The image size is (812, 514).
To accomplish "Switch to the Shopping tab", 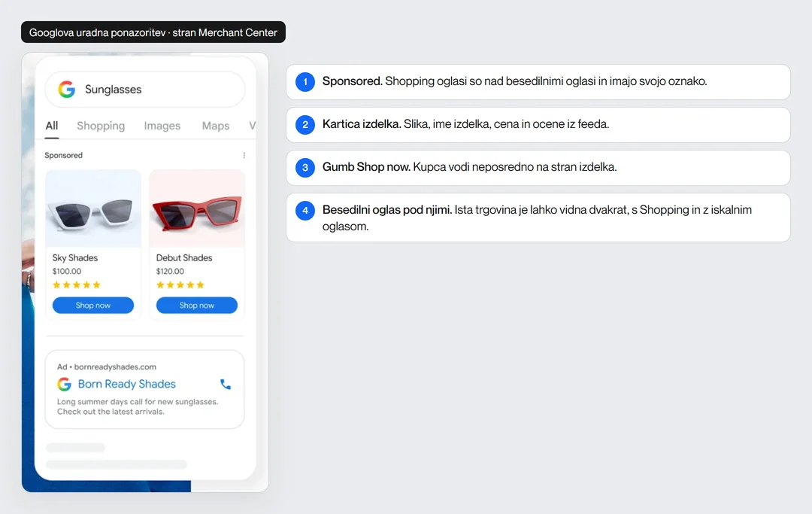I will click(101, 126).
